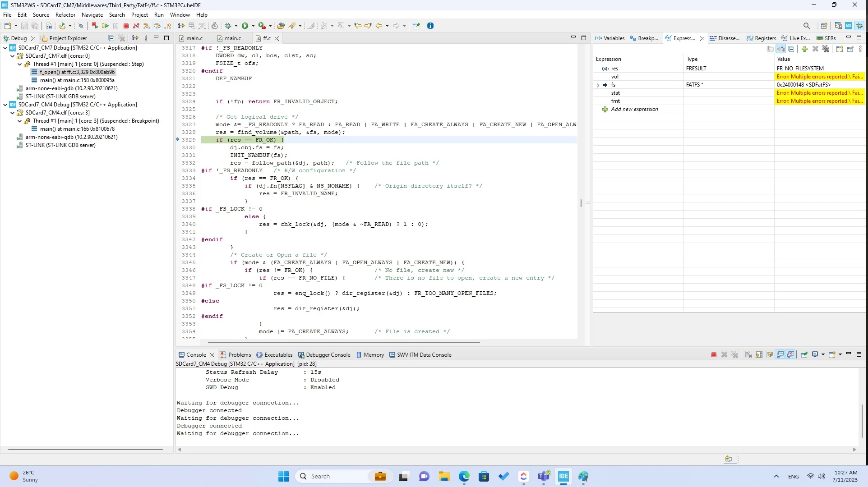Switch to the Debug perspective icon at top right

pos(860,26)
